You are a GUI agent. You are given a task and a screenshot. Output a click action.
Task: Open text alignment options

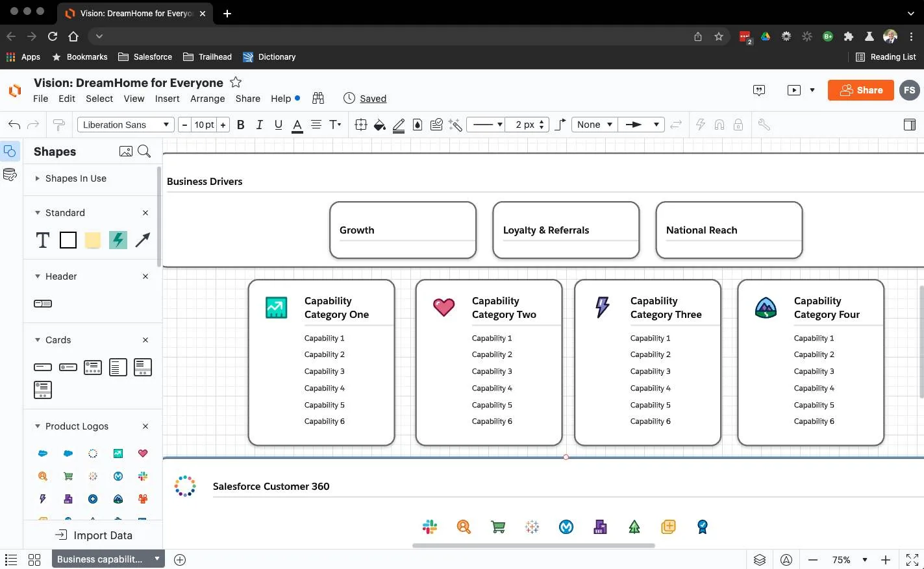pos(316,125)
